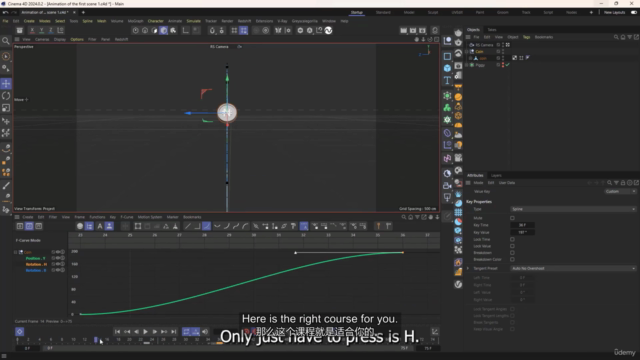
Task: Click the Cube primitive icon in object palette
Action: click(447, 68)
